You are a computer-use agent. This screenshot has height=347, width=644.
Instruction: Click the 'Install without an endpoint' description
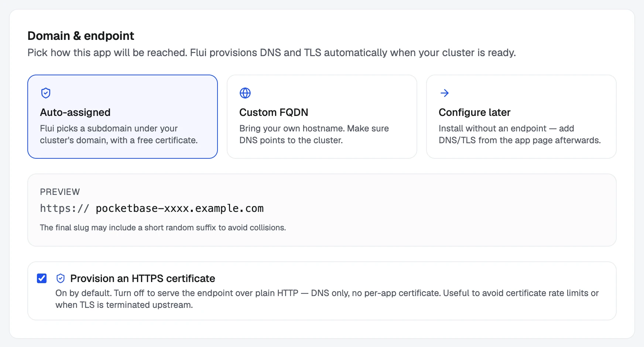click(x=520, y=134)
